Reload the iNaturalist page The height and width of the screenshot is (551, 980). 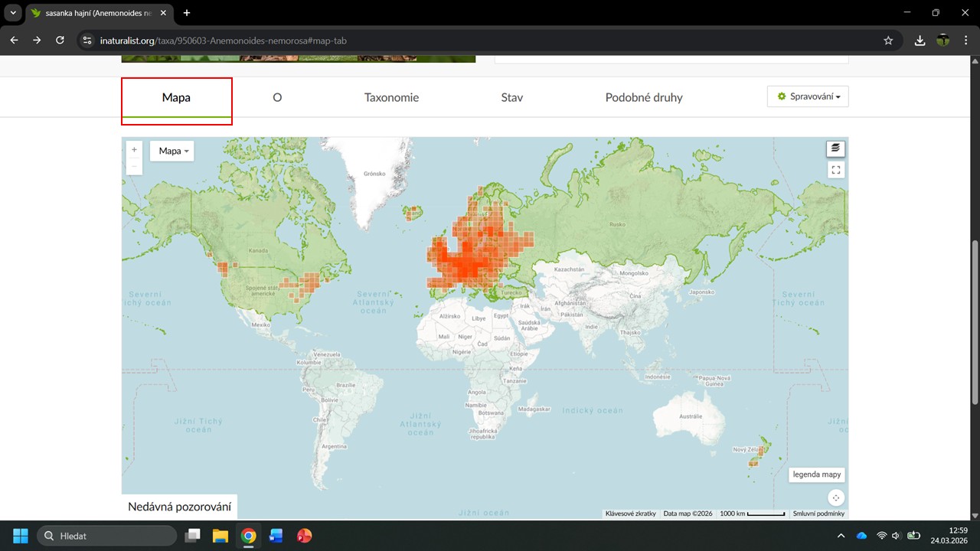coord(60,41)
